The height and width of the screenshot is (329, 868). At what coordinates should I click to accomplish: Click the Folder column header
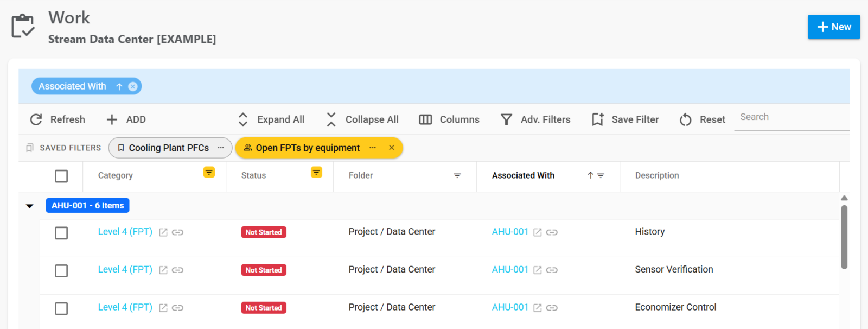(361, 175)
